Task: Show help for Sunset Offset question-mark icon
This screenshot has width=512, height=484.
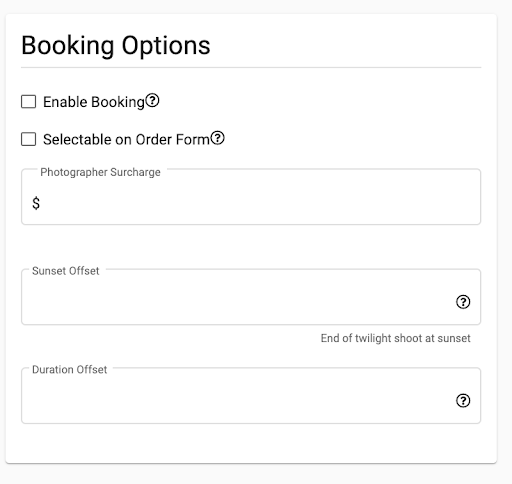Action: (463, 302)
